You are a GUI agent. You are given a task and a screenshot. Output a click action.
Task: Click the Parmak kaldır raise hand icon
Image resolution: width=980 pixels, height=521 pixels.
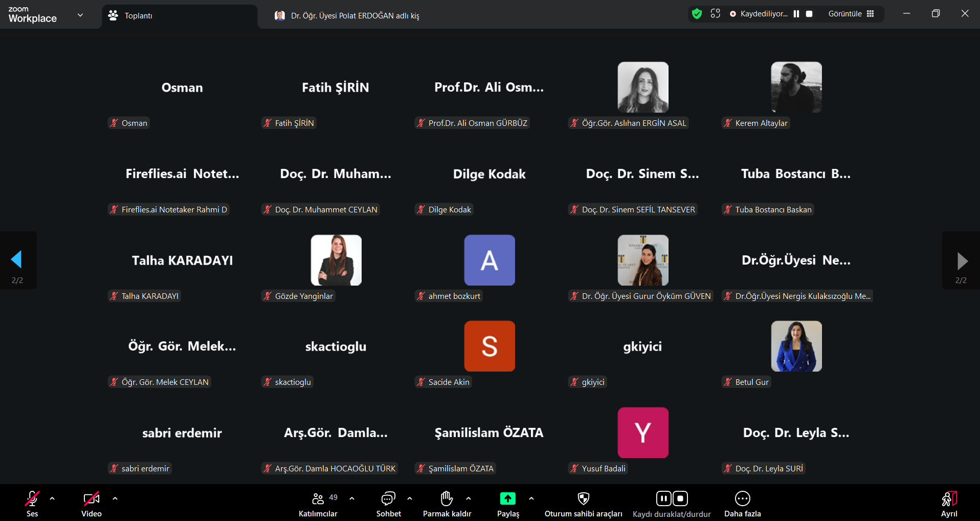[x=447, y=499]
